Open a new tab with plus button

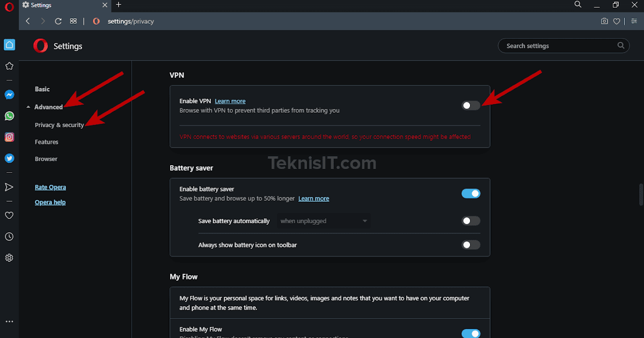[119, 5]
